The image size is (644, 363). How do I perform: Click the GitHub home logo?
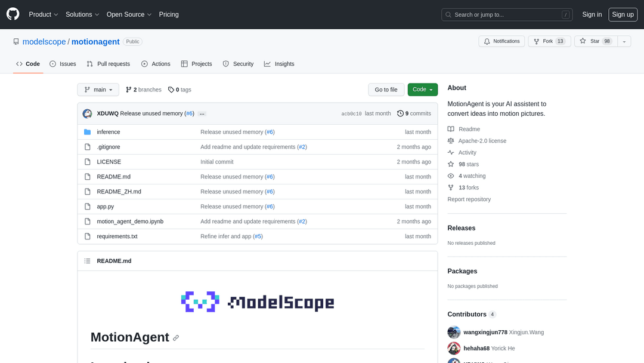tap(13, 14)
